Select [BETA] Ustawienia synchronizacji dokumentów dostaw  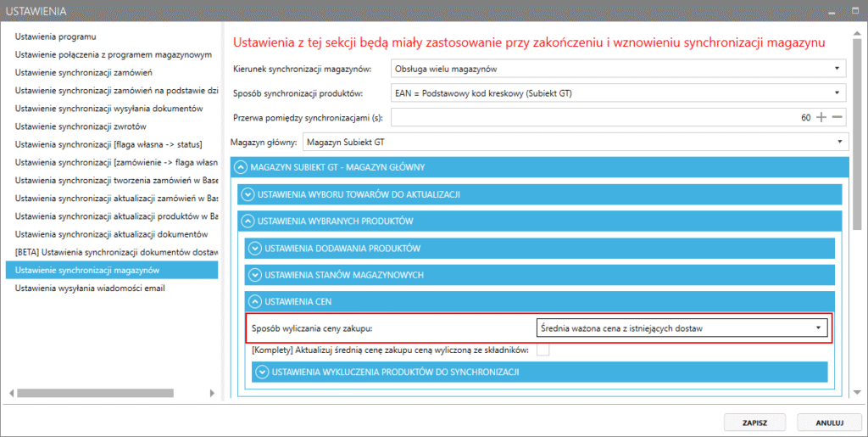pyautogui.click(x=116, y=252)
